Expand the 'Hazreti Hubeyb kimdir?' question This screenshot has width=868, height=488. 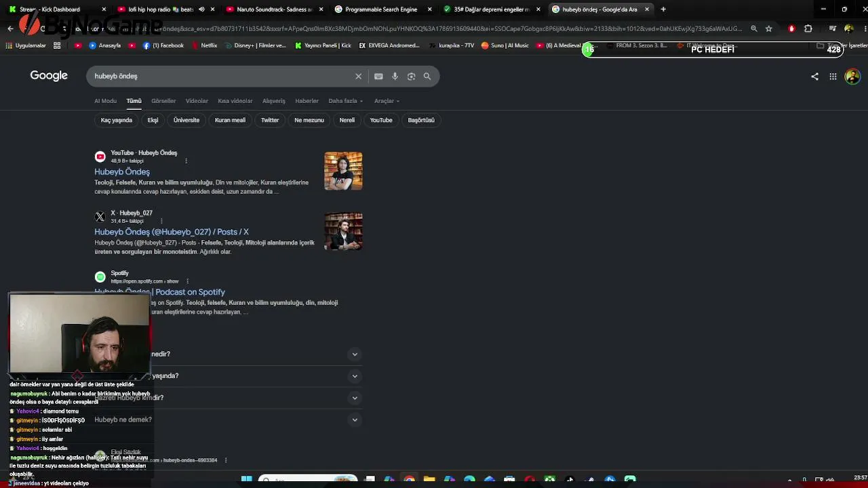227,398
